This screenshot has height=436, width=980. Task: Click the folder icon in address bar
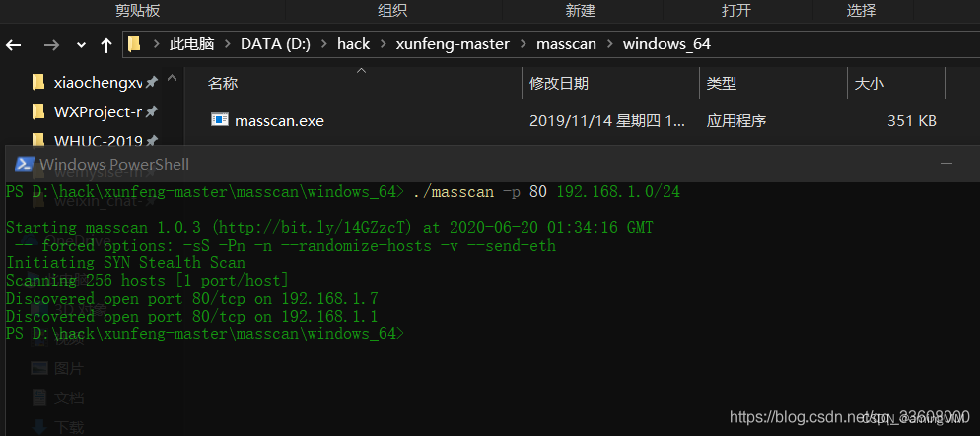pos(134,43)
